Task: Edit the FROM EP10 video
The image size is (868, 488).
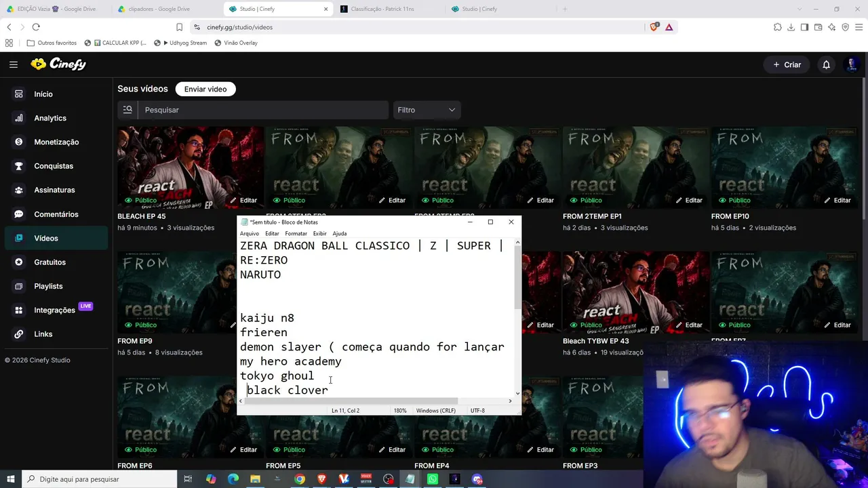Action: 837,201
